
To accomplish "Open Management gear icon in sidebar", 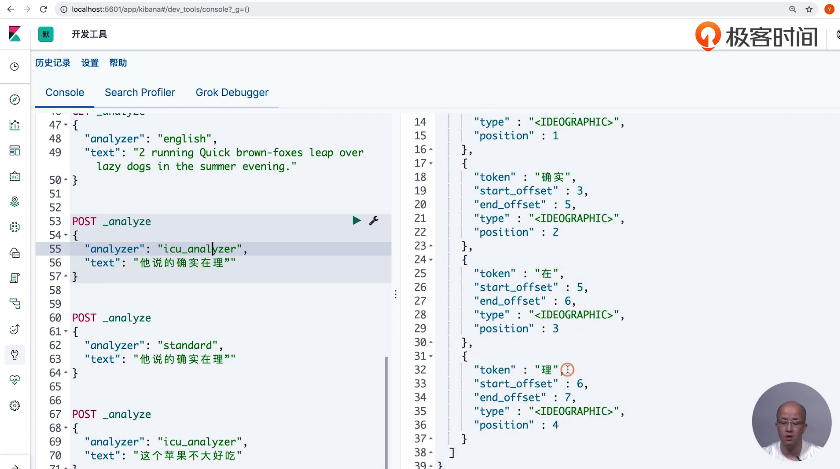I will tap(14, 406).
